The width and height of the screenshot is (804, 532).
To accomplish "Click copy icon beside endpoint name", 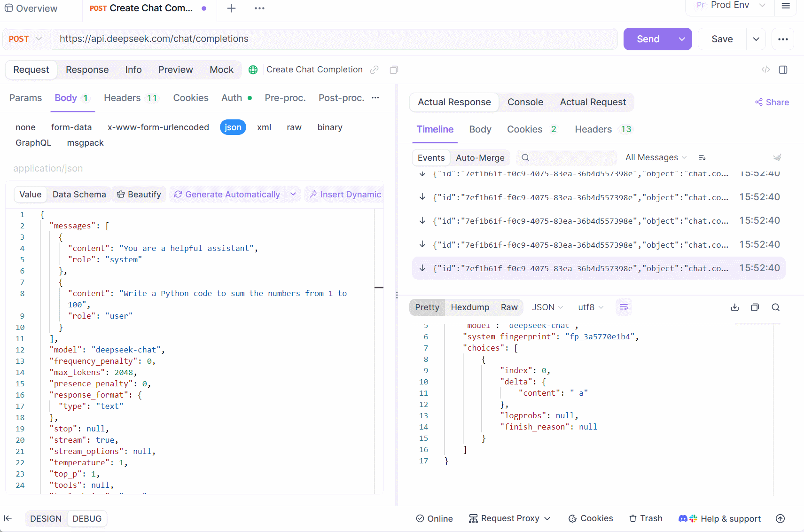I will click(x=394, y=70).
